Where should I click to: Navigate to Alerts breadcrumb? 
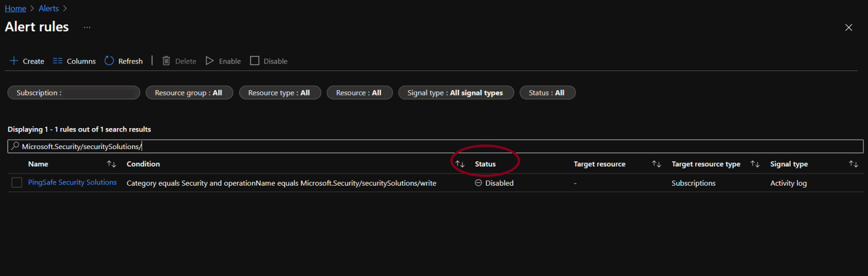point(48,9)
